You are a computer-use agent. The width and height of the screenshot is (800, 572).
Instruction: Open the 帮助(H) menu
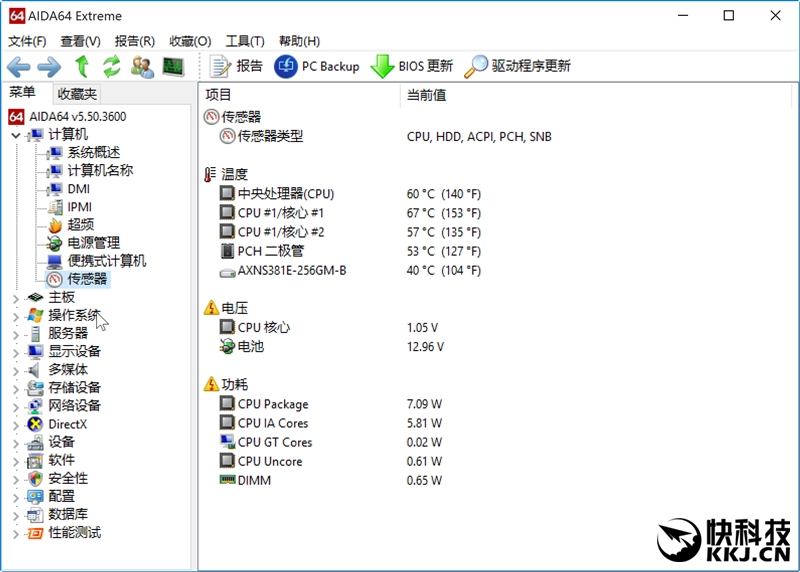click(299, 41)
